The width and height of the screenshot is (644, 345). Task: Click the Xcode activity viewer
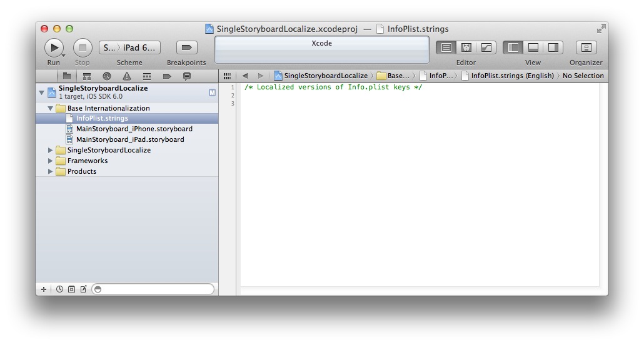coord(322,50)
